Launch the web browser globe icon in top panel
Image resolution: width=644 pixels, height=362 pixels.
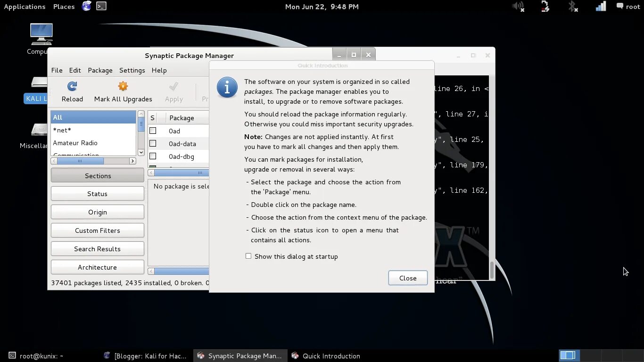pos(86,6)
